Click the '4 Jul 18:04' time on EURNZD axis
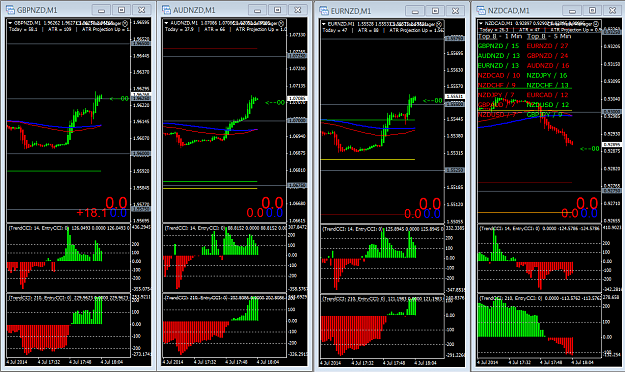625x372 pixels. 425,363
